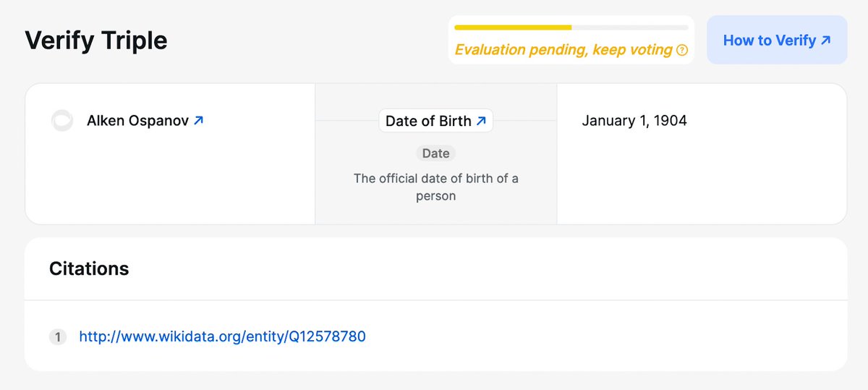Image resolution: width=868 pixels, height=390 pixels.
Task: Click the Verify Triple page heading
Action: coord(96,41)
